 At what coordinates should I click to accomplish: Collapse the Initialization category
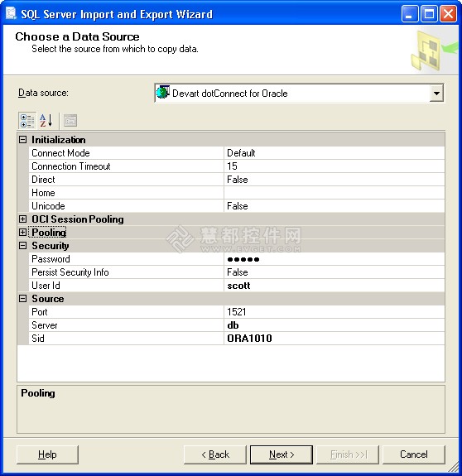[x=22, y=140]
